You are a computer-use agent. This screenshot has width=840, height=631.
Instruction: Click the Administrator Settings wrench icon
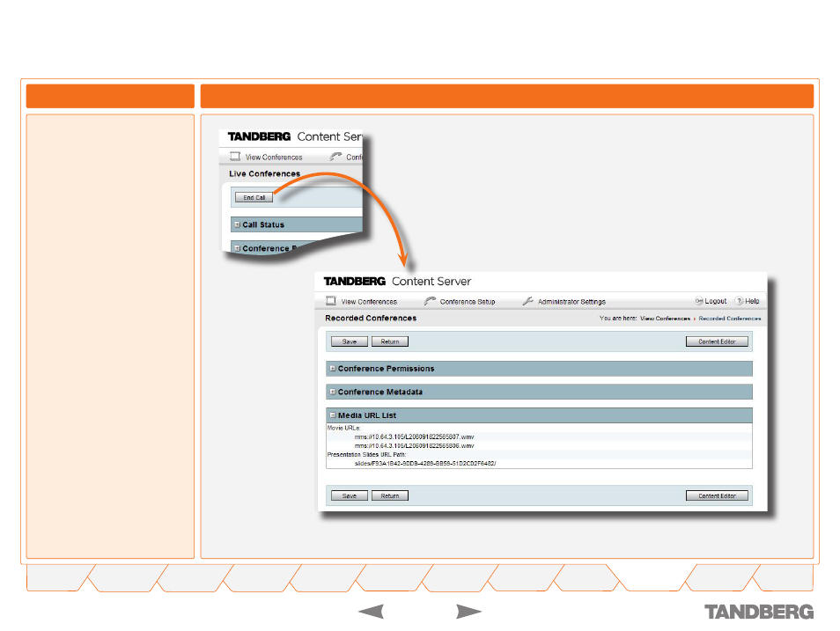pos(527,301)
